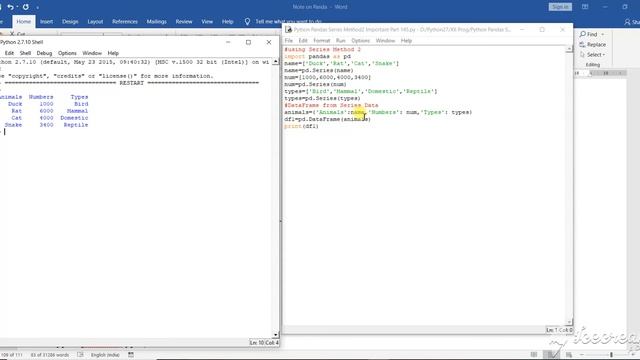Open the Format menu in the editor window
The width and height of the screenshot is (640, 360).
[x=322, y=41]
